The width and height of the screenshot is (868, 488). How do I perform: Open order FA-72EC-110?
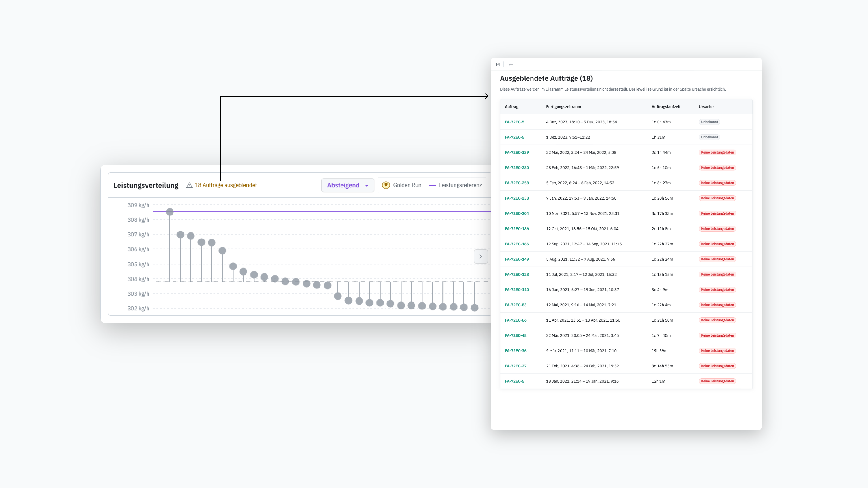517,290
